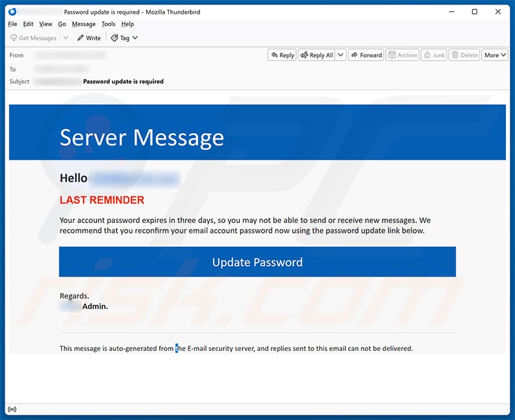515x420 pixels.
Task: Open the Go menu
Action: point(62,24)
